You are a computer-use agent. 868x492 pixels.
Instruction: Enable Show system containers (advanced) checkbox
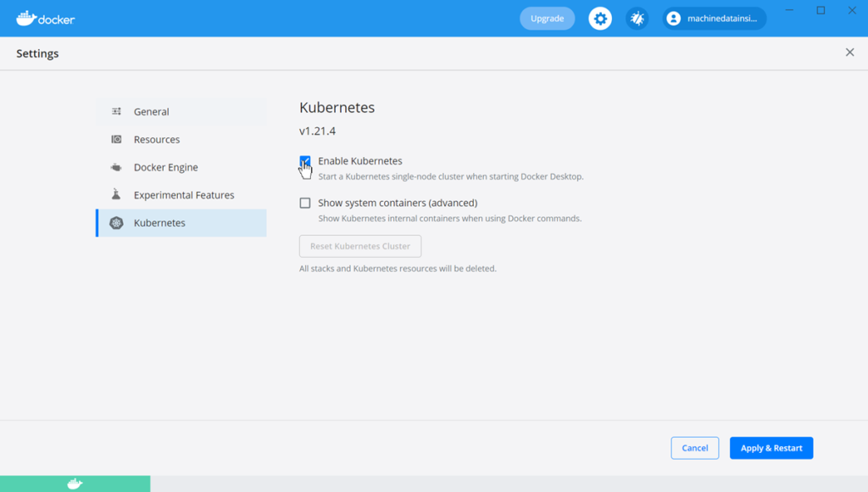(305, 204)
